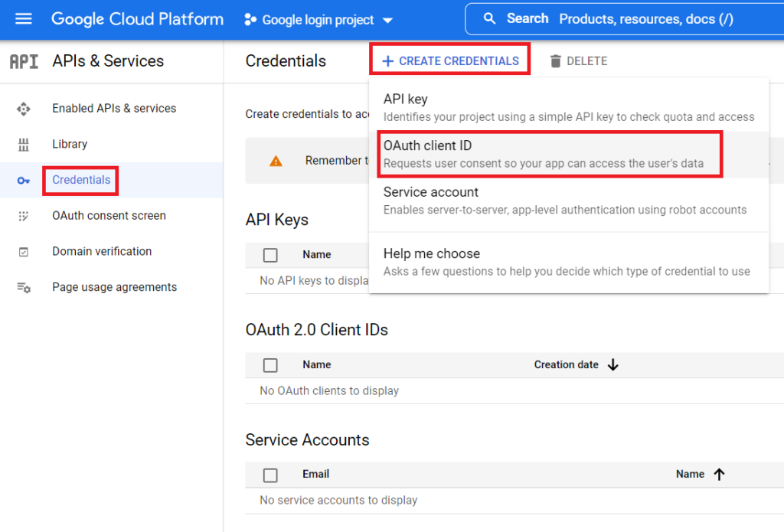
Task: Select the Enabled APIs & services compass icon
Action: [x=24, y=109]
